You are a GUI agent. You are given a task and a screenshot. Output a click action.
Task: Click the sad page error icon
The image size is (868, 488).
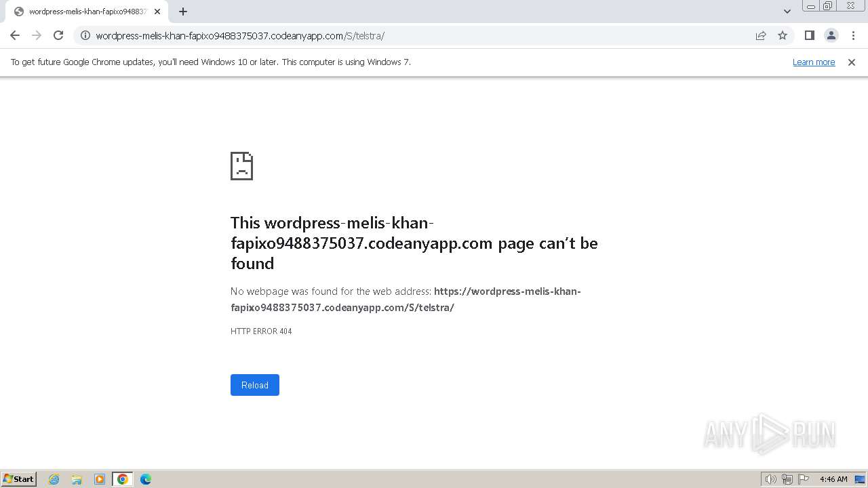[x=242, y=166]
